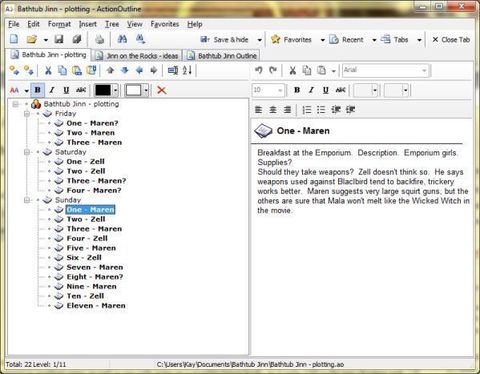480x374 pixels.
Task: Toggle italic in the editor toolbar
Action: point(311,90)
